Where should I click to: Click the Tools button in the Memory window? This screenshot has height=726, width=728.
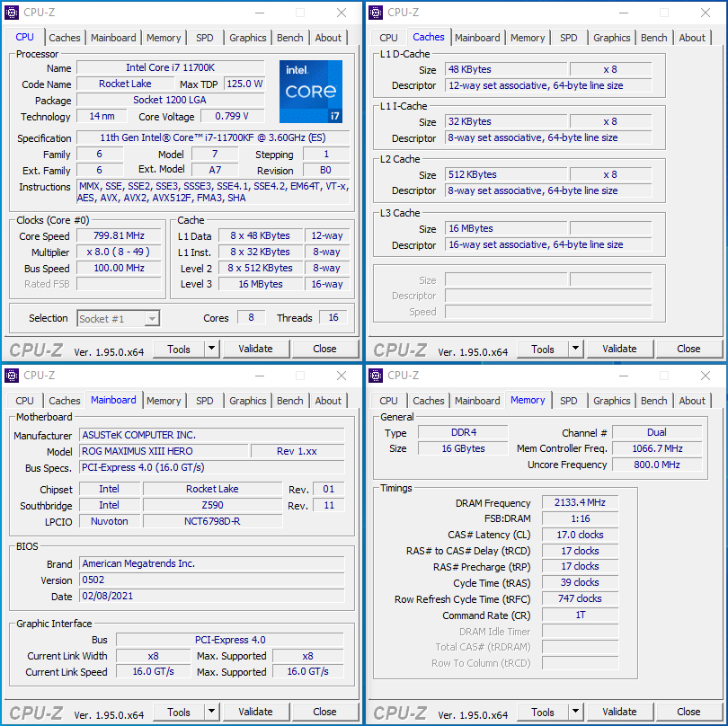coord(543,713)
